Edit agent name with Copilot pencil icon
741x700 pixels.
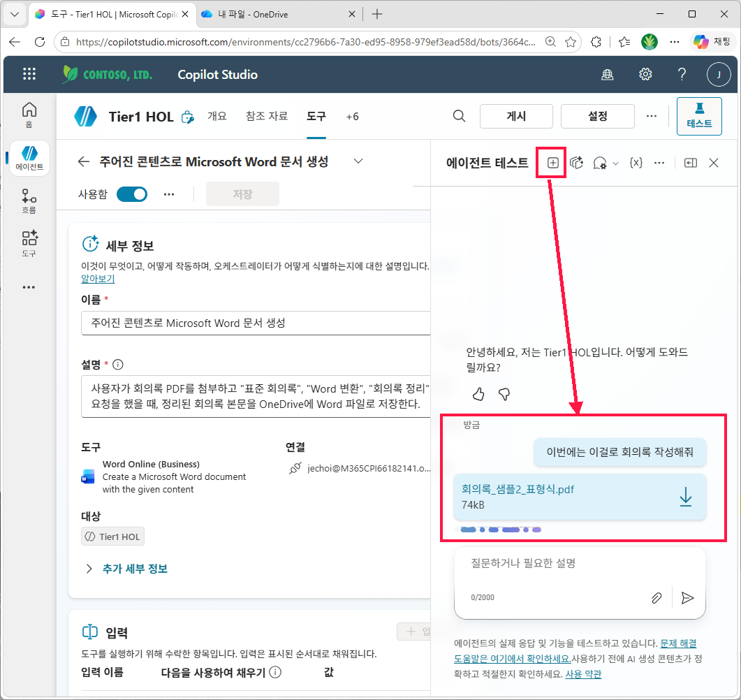188,117
